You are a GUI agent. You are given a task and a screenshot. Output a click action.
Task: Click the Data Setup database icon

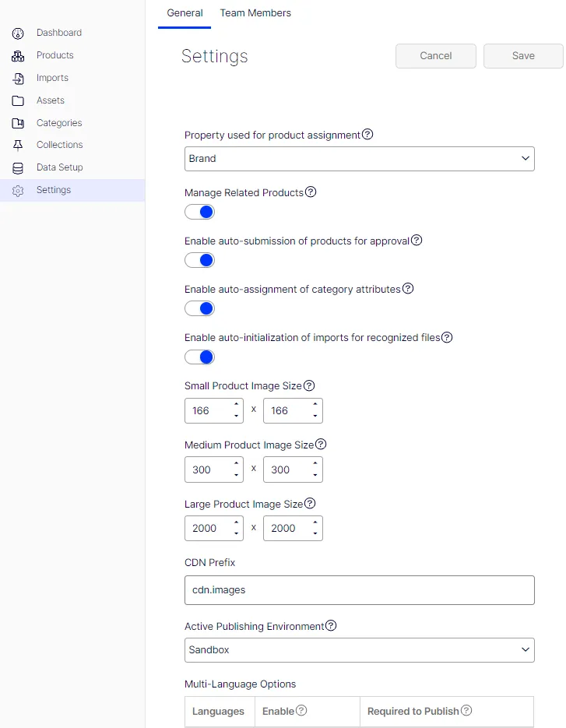click(18, 168)
